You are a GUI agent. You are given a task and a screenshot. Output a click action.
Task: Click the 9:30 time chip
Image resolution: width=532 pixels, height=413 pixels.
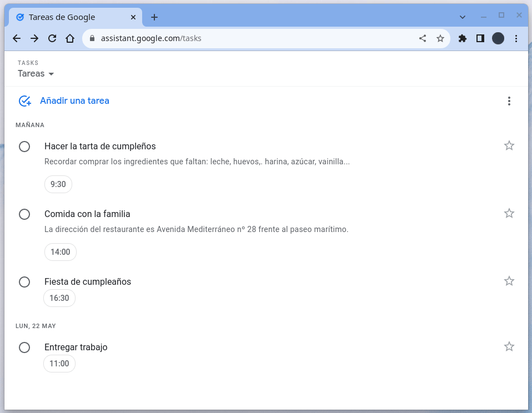[58, 184]
